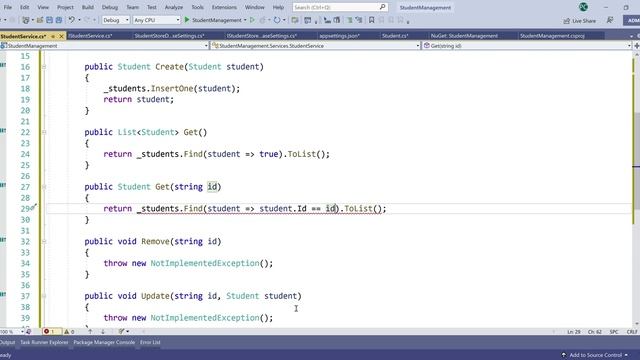Click NotImplementedException on line 34
This screenshot has width=640, height=360.
tap(205, 263)
